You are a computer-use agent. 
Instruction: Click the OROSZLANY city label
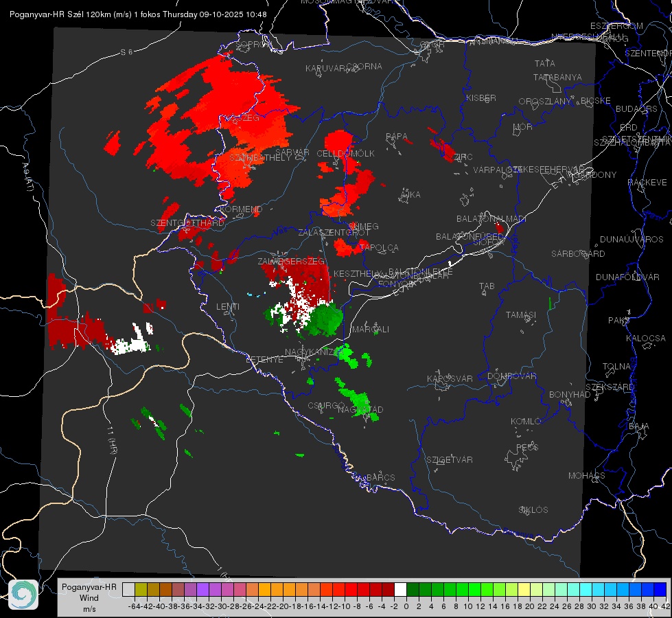(545, 102)
